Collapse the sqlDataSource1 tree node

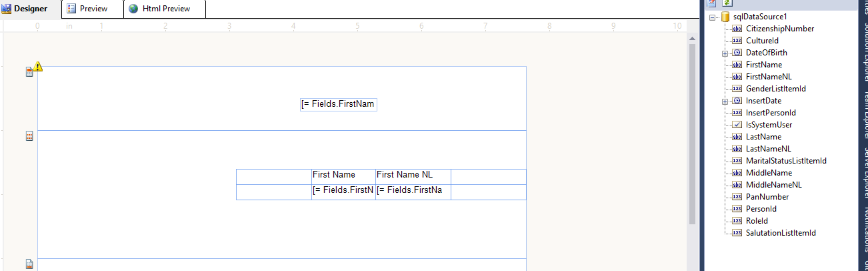point(713,17)
